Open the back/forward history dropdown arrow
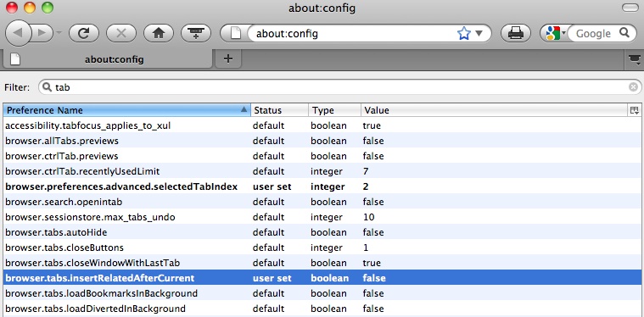The width and height of the screenshot is (644, 317). pos(59,33)
